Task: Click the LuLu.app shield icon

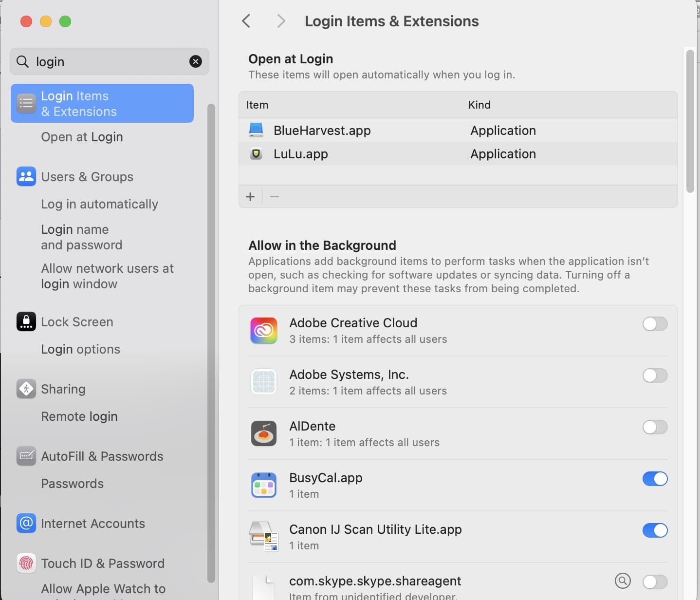Action: pos(256,154)
